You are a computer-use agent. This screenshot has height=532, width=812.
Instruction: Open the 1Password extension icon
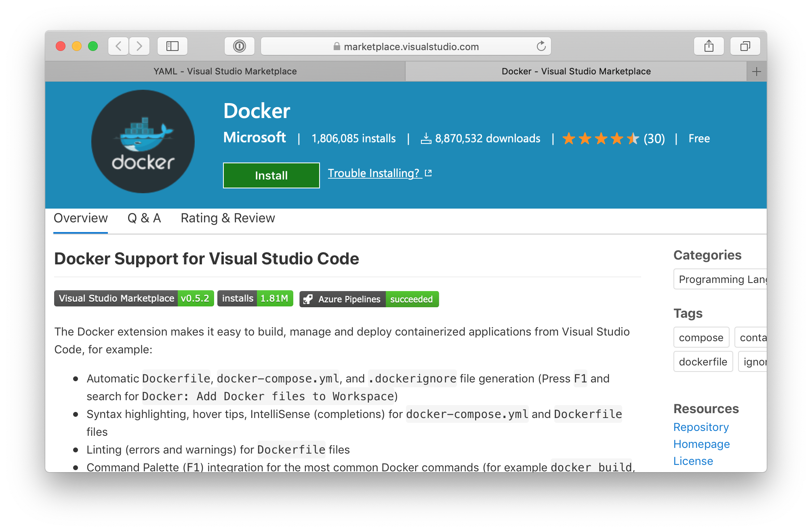click(240, 46)
